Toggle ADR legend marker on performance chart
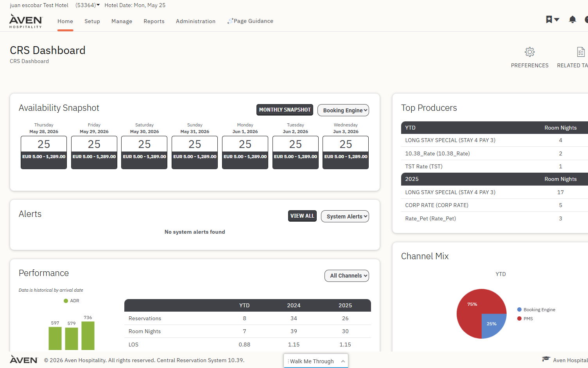 [x=66, y=301]
